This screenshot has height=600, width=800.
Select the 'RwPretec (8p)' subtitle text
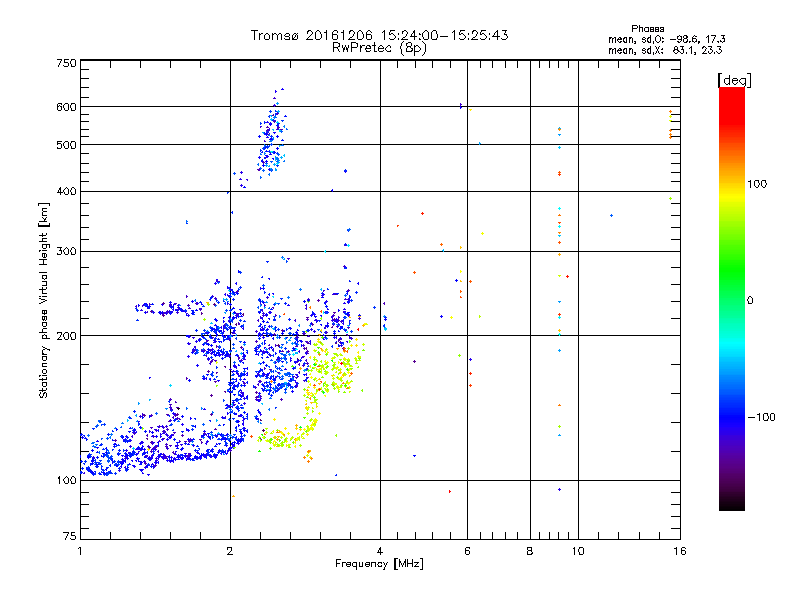[379, 48]
